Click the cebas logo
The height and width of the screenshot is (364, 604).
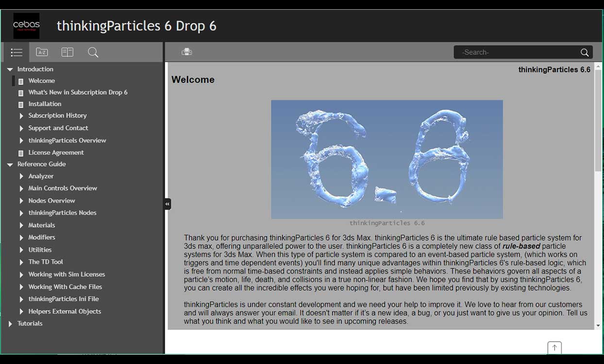pyautogui.click(x=26, y=26)
